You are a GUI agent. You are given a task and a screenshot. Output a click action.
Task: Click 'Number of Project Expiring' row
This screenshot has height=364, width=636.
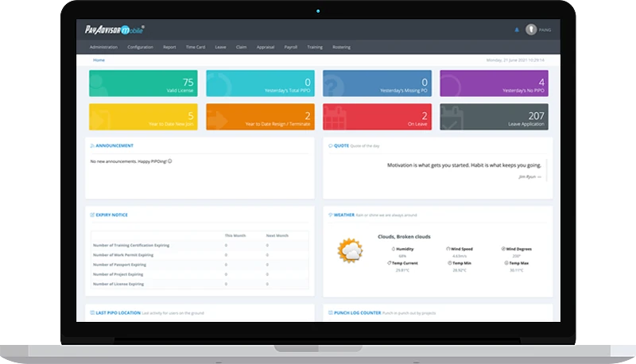click(x=200, y=274)
